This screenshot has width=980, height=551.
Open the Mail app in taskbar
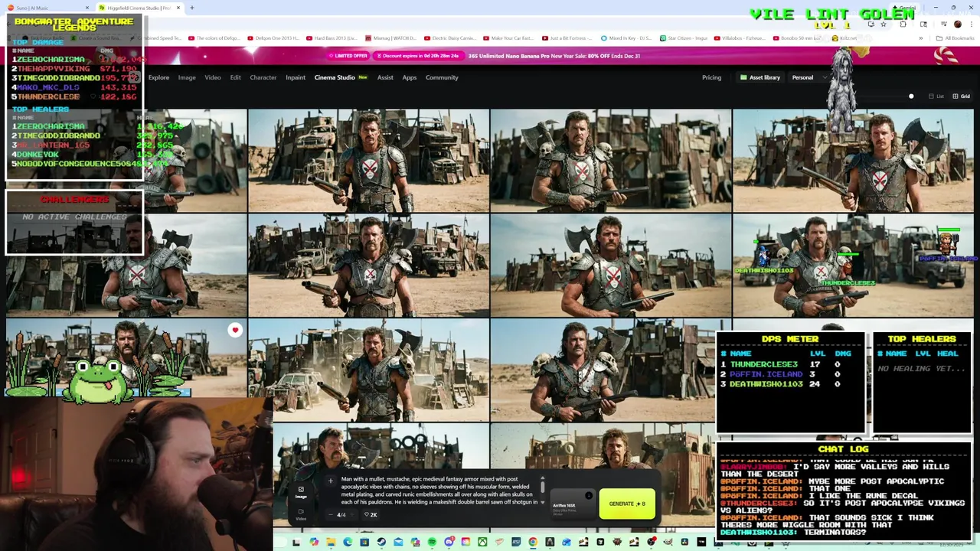click(x=398, y=542)
